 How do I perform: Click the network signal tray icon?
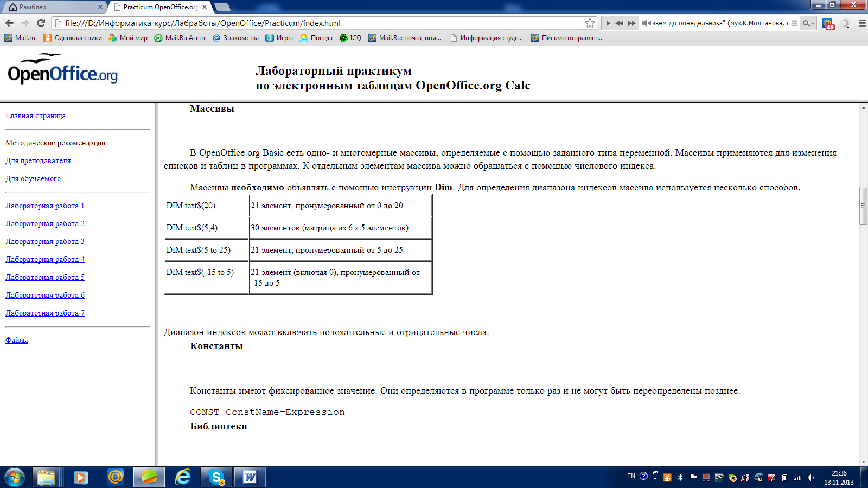[x=797, y=478]
